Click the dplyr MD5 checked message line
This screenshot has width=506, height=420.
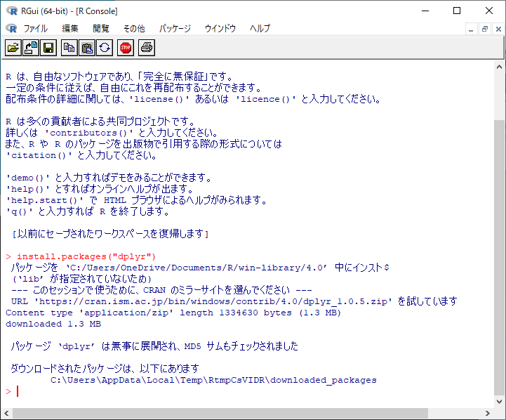(154, 346)
